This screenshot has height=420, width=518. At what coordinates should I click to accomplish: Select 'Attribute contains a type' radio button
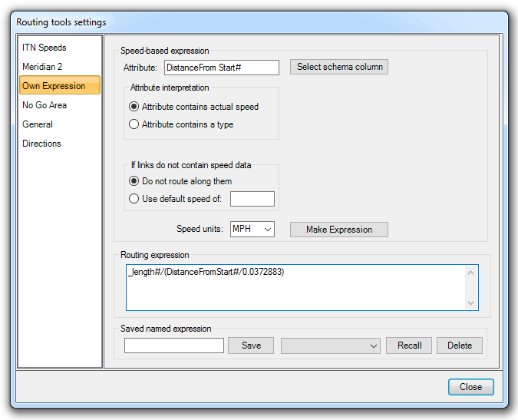[134, 124]
